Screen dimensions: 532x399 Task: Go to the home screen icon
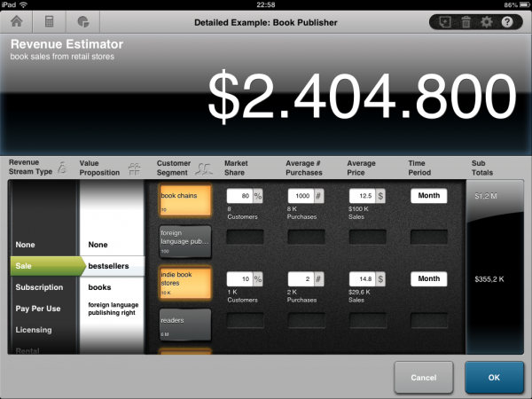[x=17, y=20]
